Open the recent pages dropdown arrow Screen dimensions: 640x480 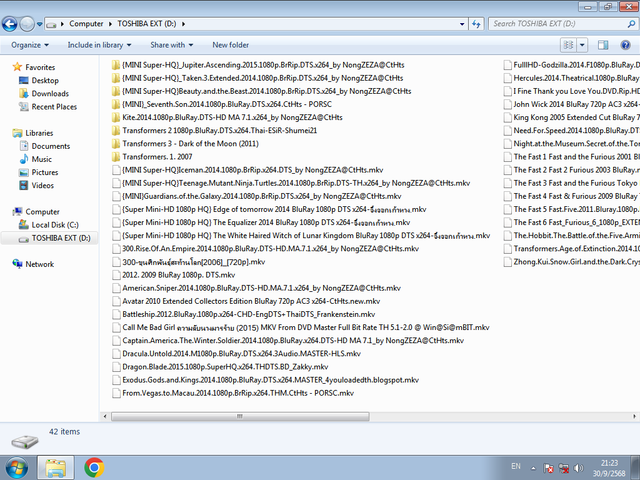[40, 24]
